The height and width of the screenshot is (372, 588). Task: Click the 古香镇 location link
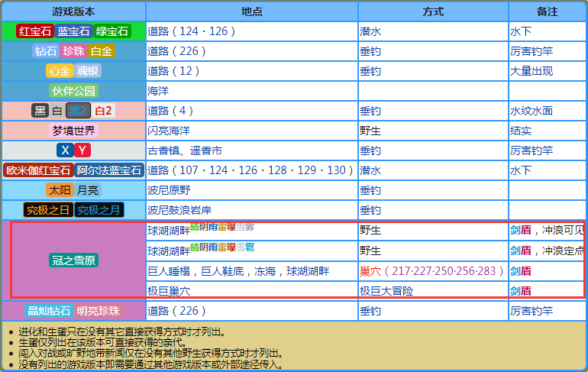click(x=163, y=150)
